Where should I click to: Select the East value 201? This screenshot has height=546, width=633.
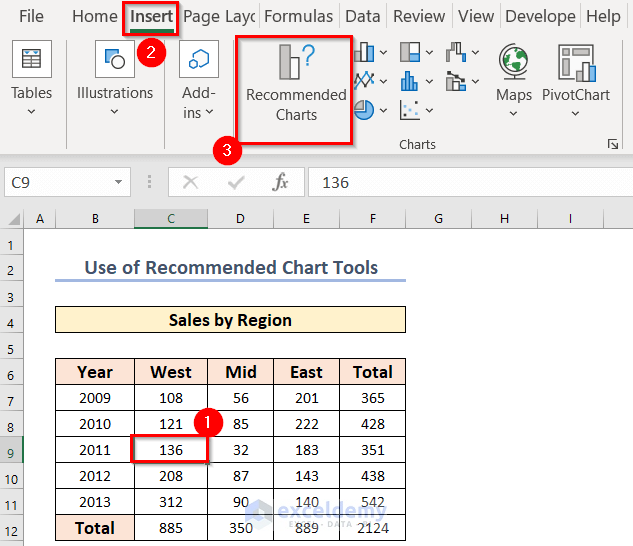307,398
